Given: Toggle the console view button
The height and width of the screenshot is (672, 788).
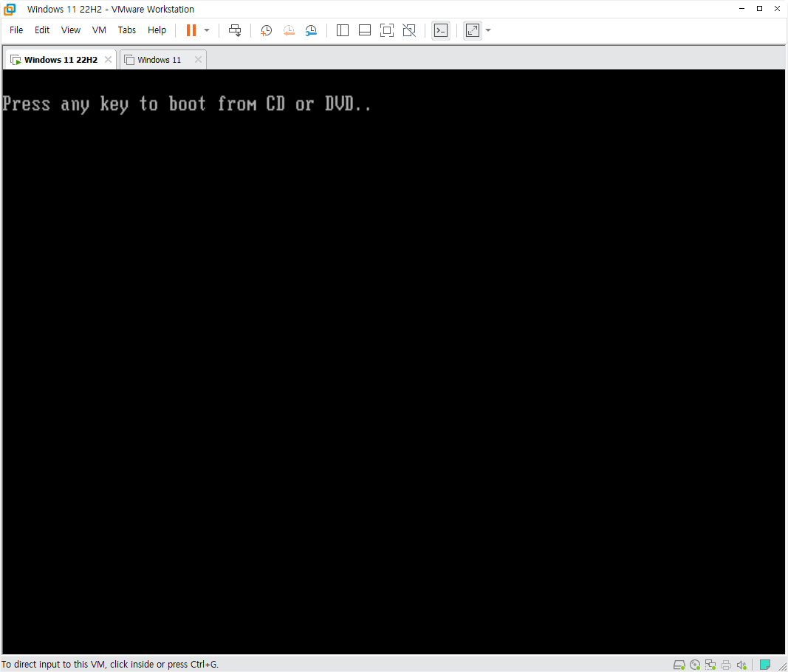Looking at the screenshot, I should (441, 30).
